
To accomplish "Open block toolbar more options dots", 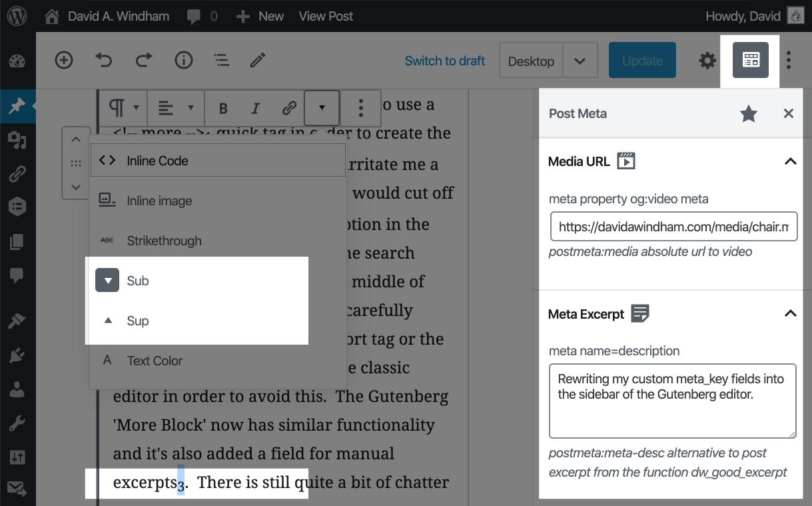I will (360, 108).
